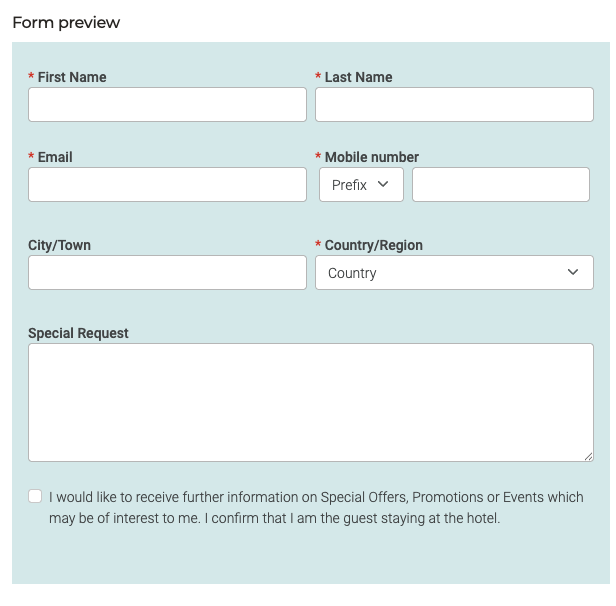The image size is (616, 606).
Task: Open the Country selection dropdown
Action: [454, 273]
